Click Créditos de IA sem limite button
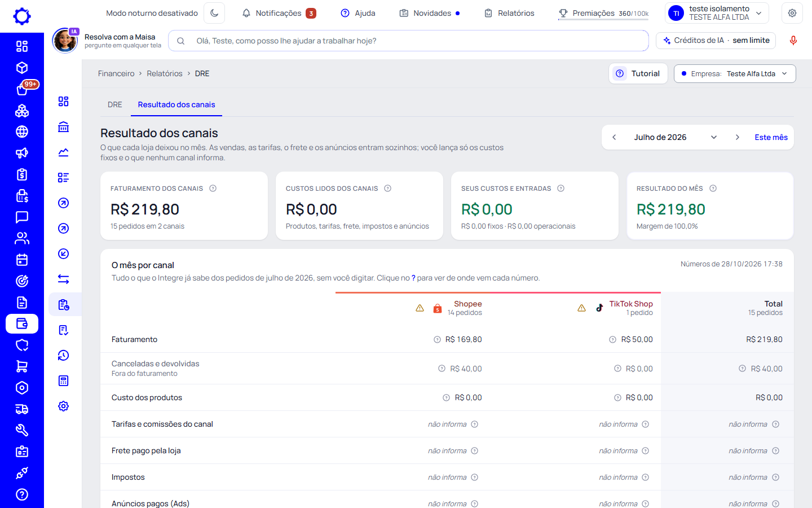The width and height of the screenshot is (812, 508). tap(716, 41)
